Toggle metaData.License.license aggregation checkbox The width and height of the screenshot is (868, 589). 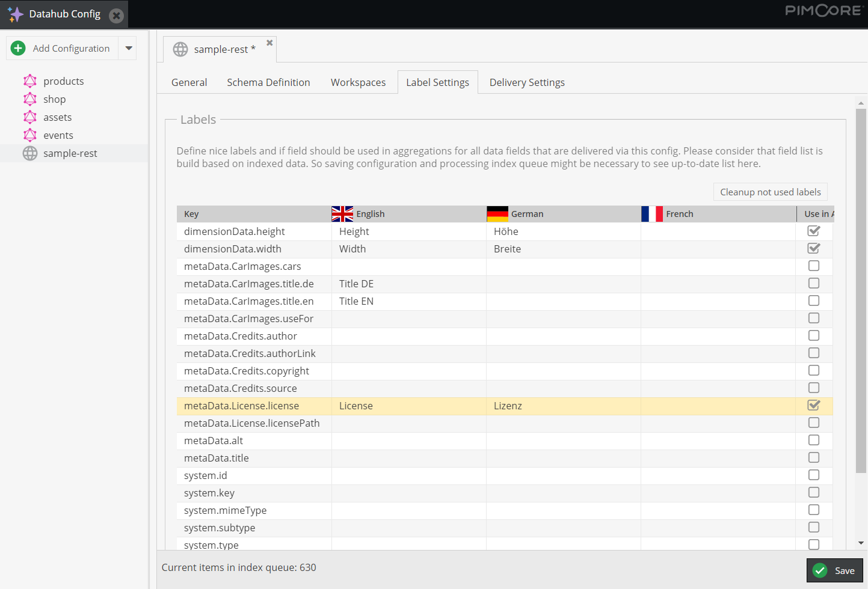pyautogui.click(x=814, y=405)
